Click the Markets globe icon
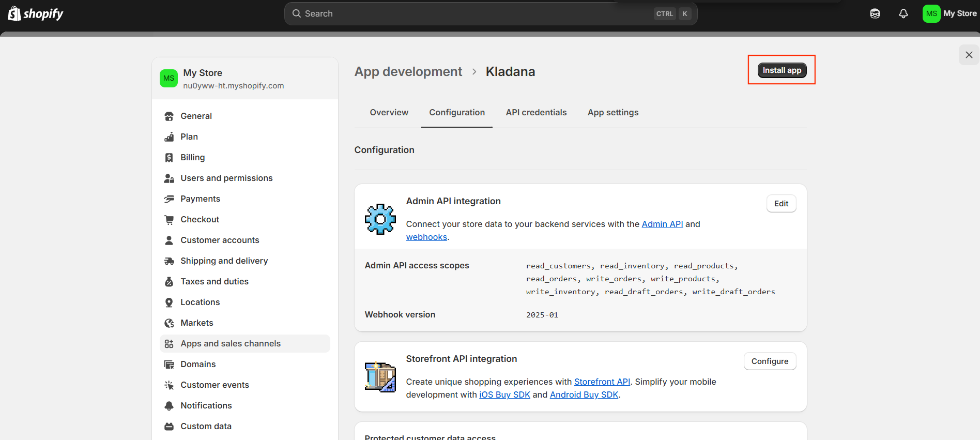The width and height of the screenshot is (980, 440). pyautogui.click(x=169, y=323)
